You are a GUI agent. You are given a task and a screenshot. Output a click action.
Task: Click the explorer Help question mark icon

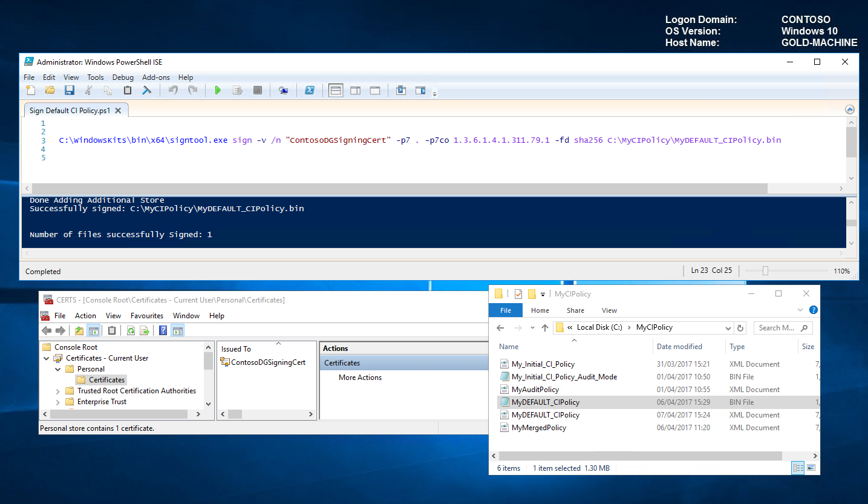[x=814, y=310]
